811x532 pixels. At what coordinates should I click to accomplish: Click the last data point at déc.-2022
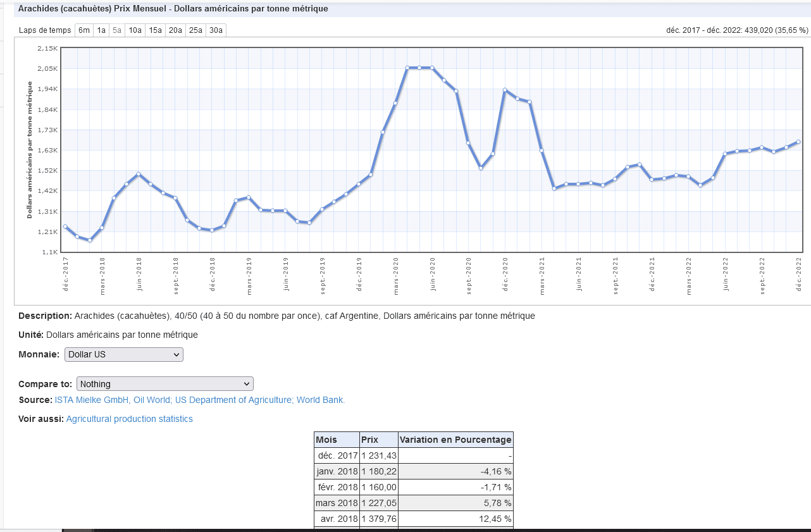(798, 142)
